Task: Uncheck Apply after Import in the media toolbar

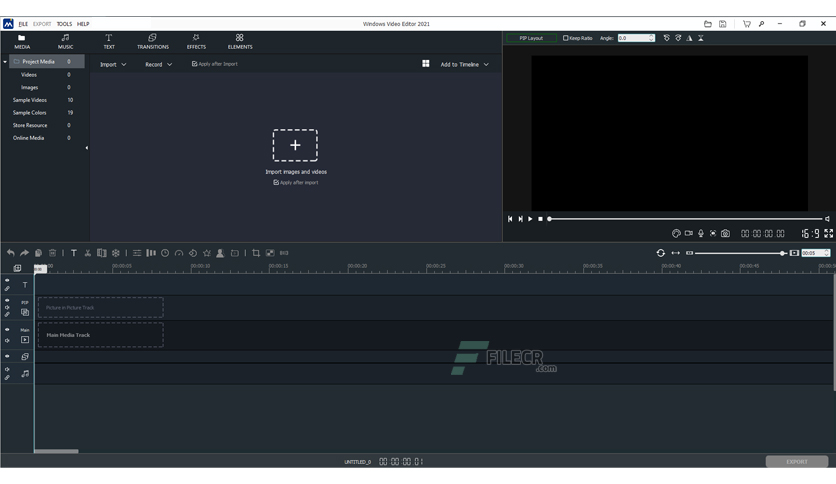Action: pos(194,64)
